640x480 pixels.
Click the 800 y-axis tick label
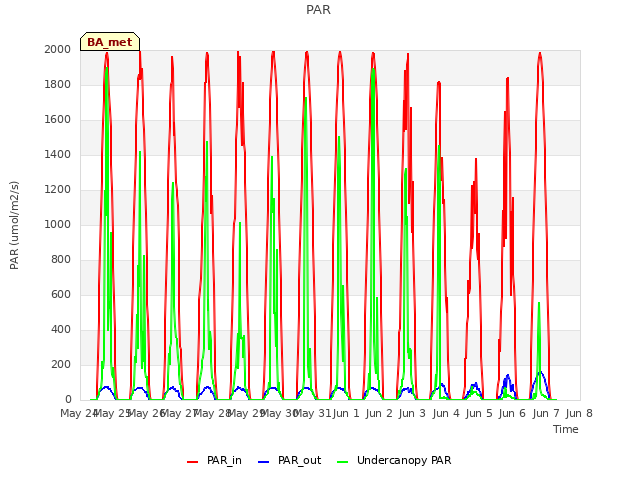(61, 260)
